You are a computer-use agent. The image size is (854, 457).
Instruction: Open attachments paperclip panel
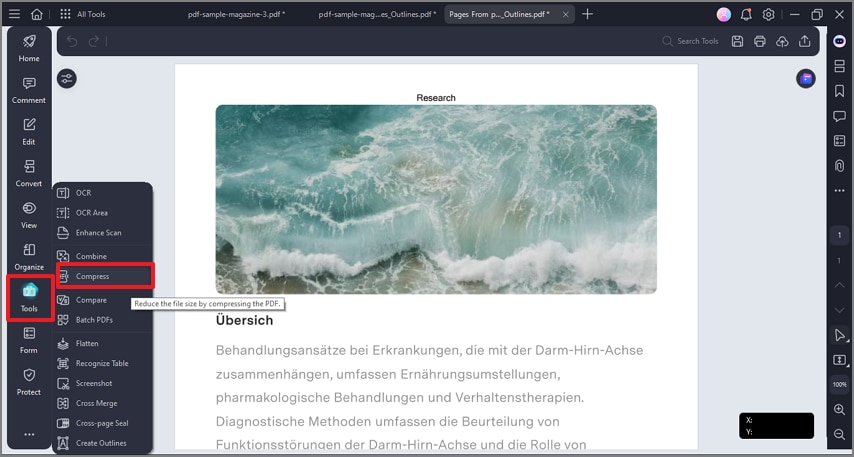click(839, 166)
